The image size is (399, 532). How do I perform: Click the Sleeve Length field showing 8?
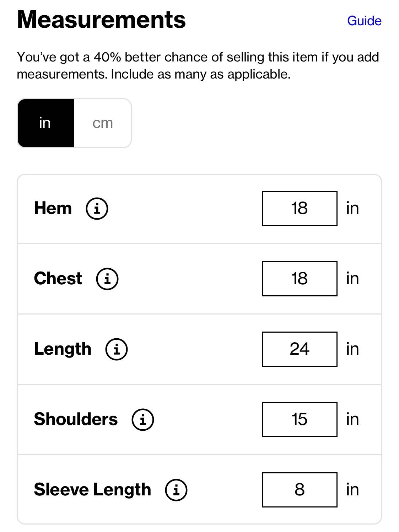tap(299, 490)
